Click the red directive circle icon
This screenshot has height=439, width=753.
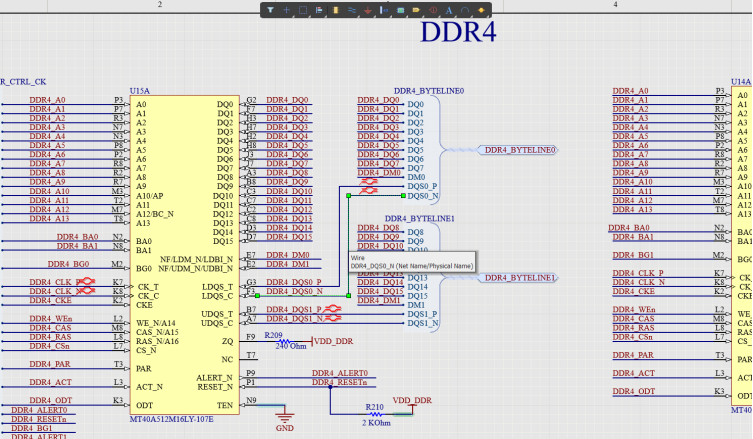coord(433,10)
